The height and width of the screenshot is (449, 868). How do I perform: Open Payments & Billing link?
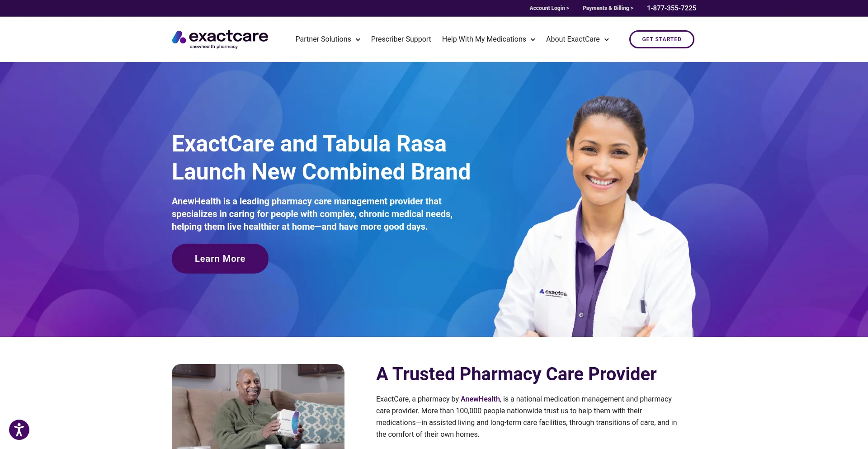[608, 8]
